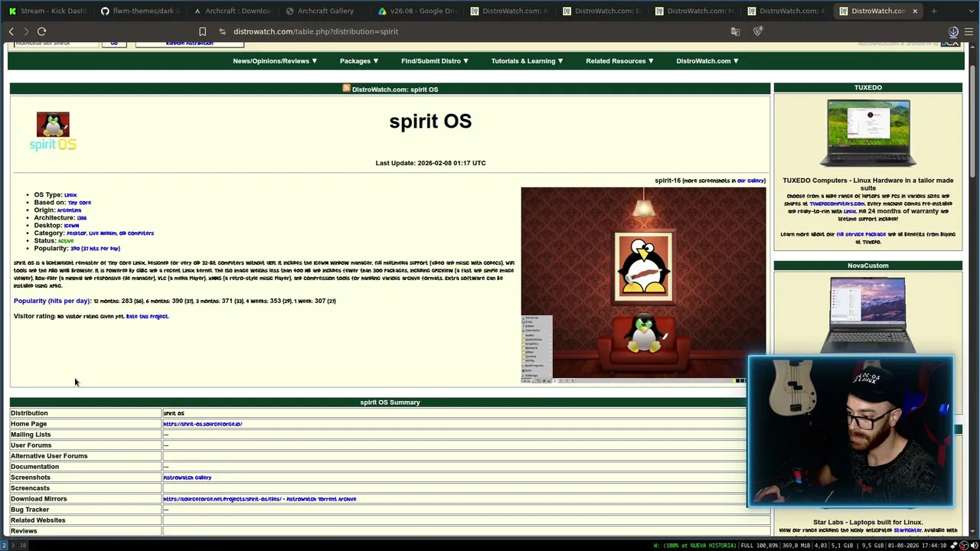Expand the Related Resources menu
The width and height of the screenshot is (980, 551).
coord(619,61)
